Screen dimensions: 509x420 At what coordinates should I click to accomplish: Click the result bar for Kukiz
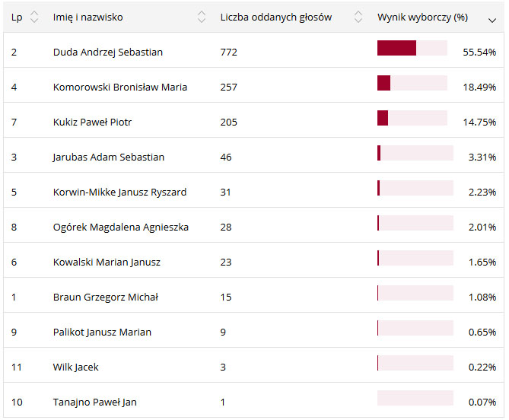pos(412,119)
